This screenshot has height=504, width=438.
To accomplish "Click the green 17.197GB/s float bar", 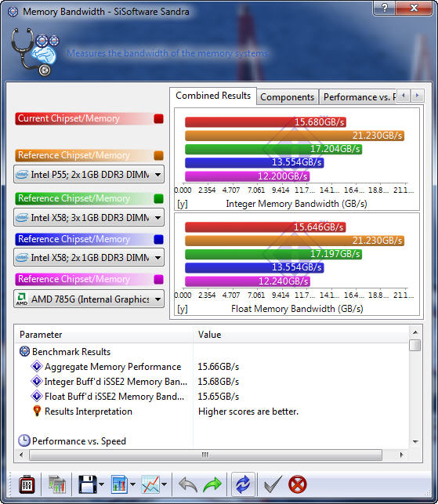I will pos(273,254).
